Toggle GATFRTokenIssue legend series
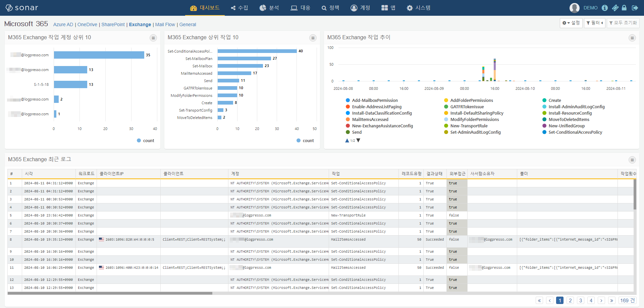The width and height of the screenshot is (644, 308). 464,107
